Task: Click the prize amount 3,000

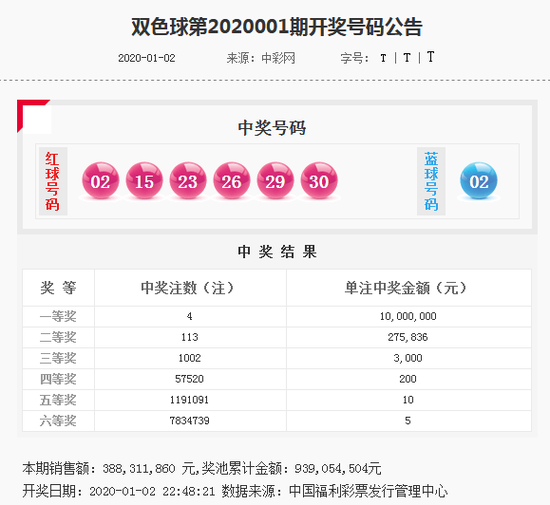Action: coord(408,358)
